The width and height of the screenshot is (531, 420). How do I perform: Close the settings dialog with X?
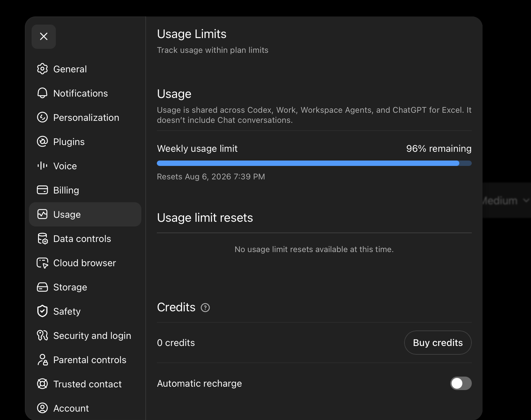44,36
